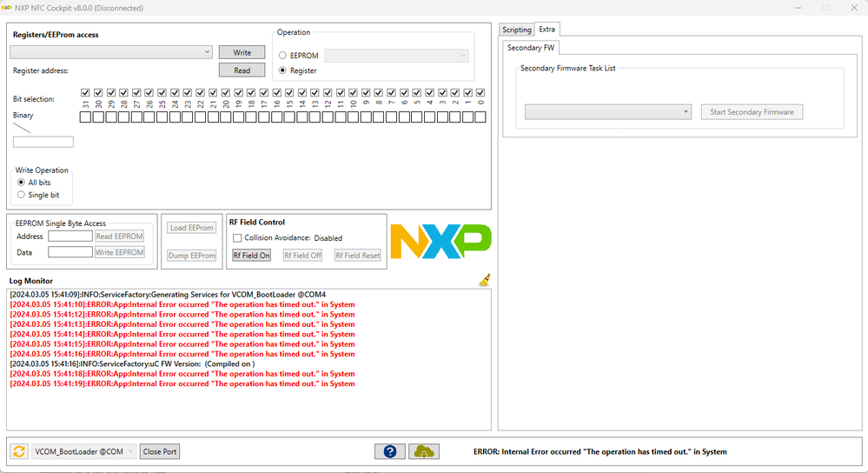Click the Close Port button
Viewport: 868px width, 473px height.
point(160,451)
